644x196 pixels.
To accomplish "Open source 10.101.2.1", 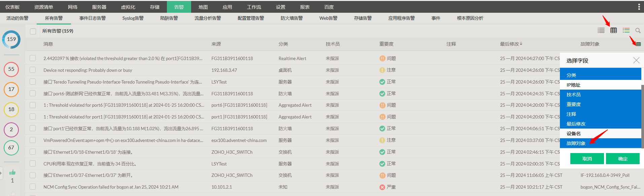I will pyautogui.click(x=221, y=187).
